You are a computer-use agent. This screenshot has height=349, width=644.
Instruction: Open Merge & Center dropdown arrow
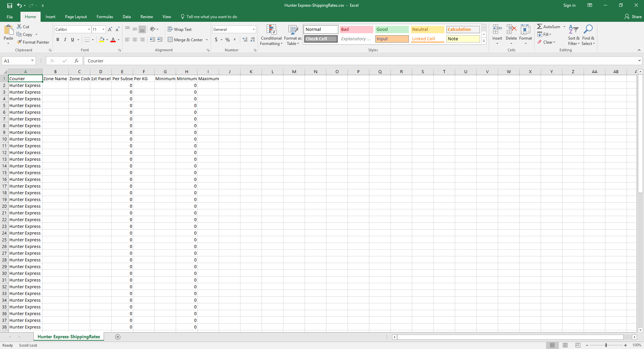click(x=207, y=40)
